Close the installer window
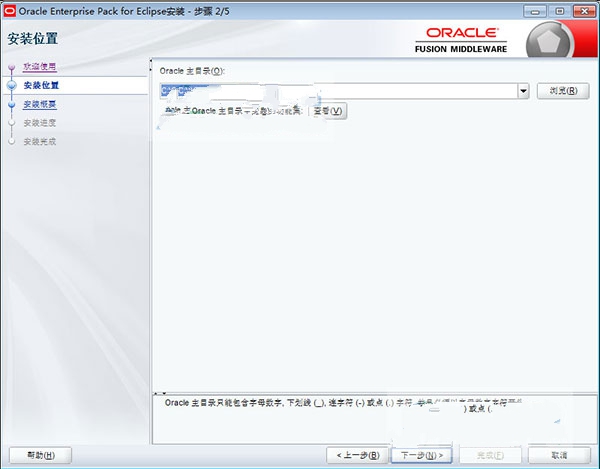The height and width of the screenshot is (469, 600). 584,11
